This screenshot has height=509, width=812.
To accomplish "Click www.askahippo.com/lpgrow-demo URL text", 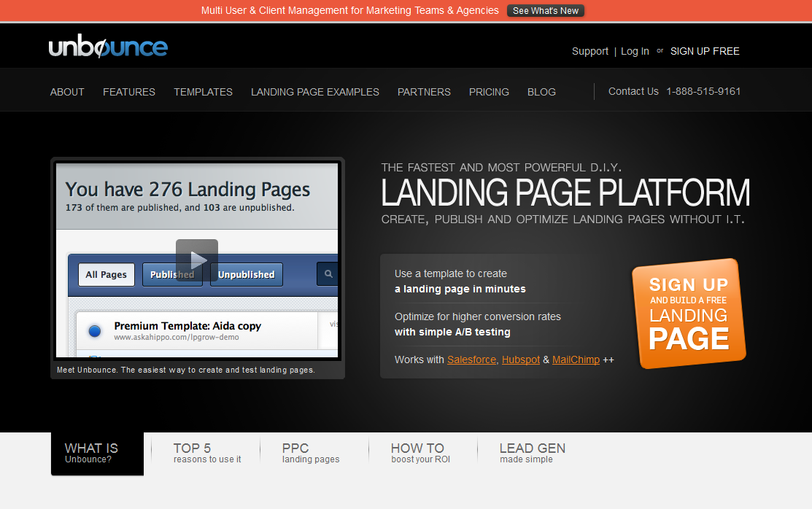I will (x=177, y=337).
